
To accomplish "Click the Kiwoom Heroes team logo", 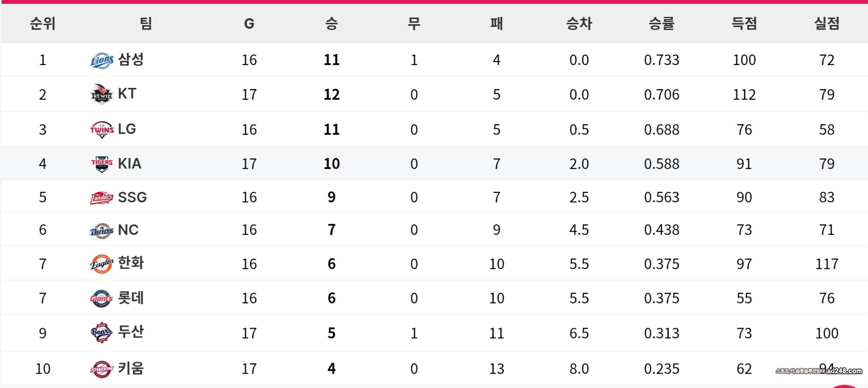I will click(101, 369).
